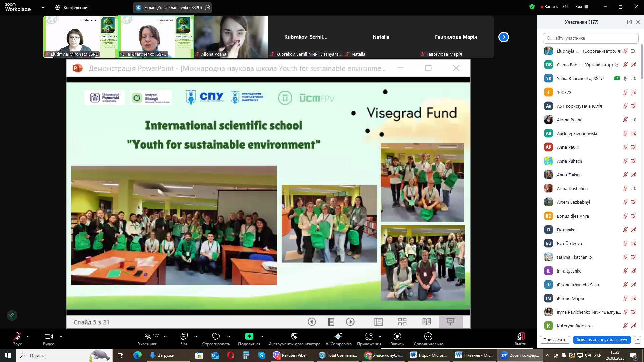
Task: Click the annotation pencil icon
Action: pyautogui.click(x=12, y=316)
